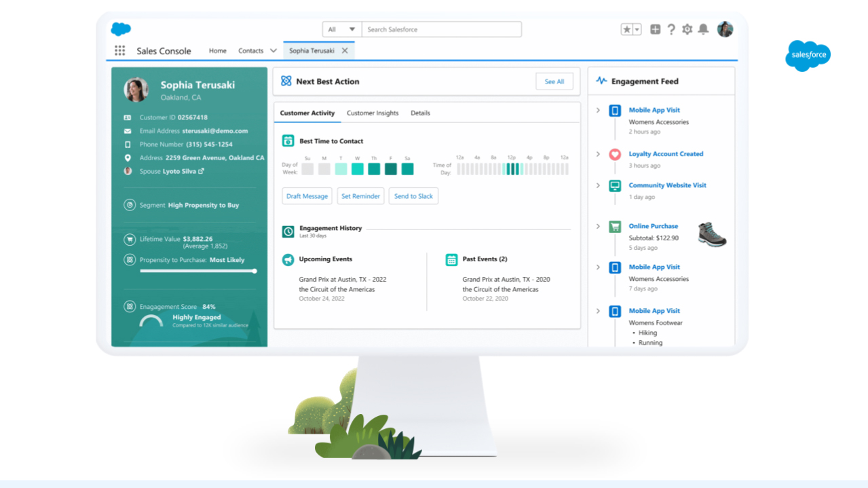This screenshot has height=488, width=868.
Task: Open the notifications bell
Action: 704,29
